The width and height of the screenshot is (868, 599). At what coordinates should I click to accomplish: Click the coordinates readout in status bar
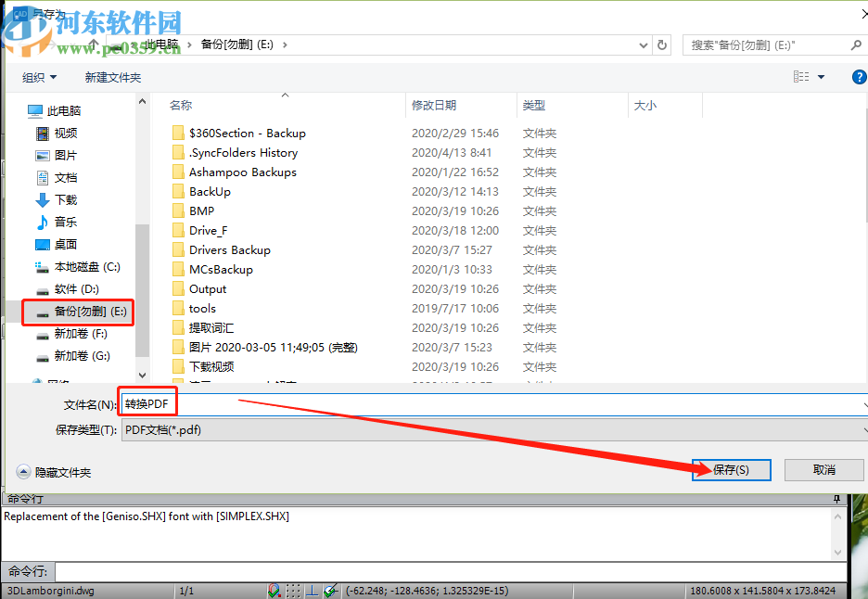click(427, 591)
